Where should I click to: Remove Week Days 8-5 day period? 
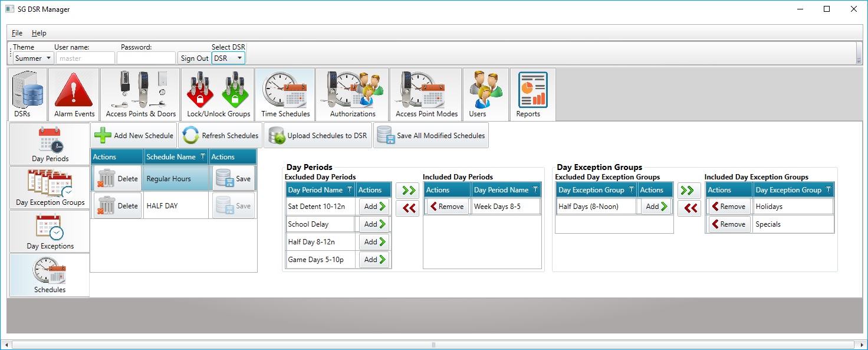coord(447,207)
